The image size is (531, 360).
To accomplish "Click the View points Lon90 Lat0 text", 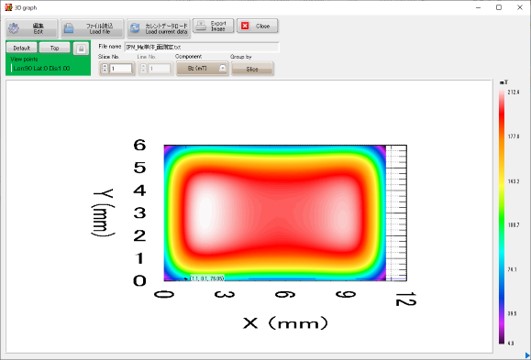I will 42,68.
